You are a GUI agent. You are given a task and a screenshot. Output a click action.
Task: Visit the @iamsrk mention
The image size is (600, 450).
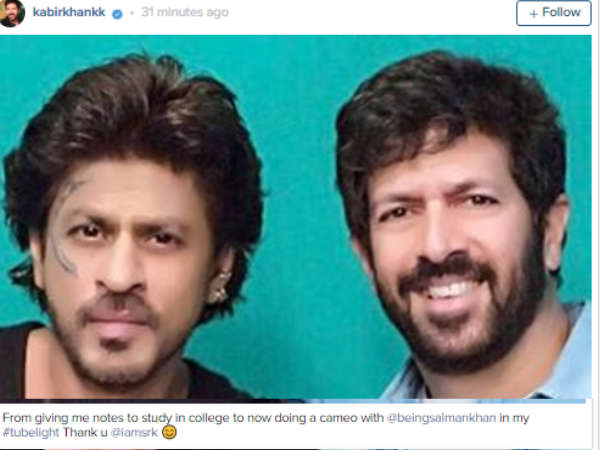134,432
